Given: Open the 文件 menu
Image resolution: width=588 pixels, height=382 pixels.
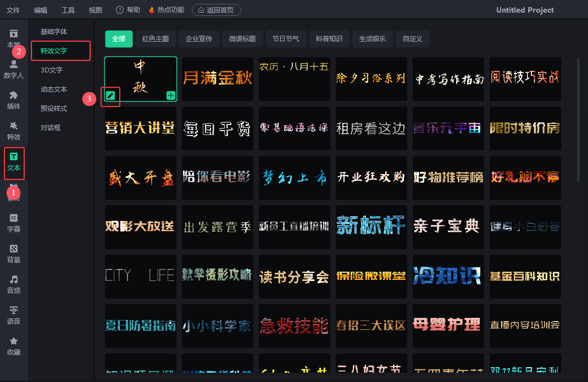Looking at the screenshot, I should [x=13, y=10].
